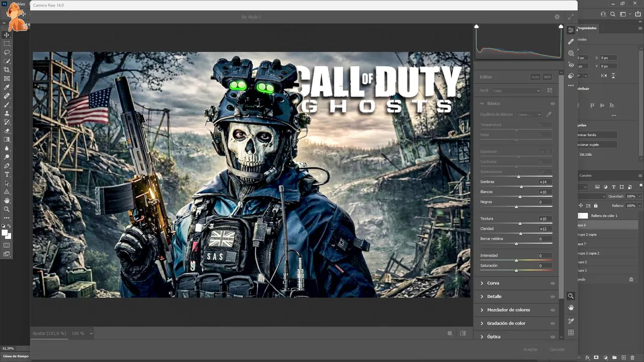Open the Perfil Color dropdown
The image size is (644, 362).
pos(516,90)
